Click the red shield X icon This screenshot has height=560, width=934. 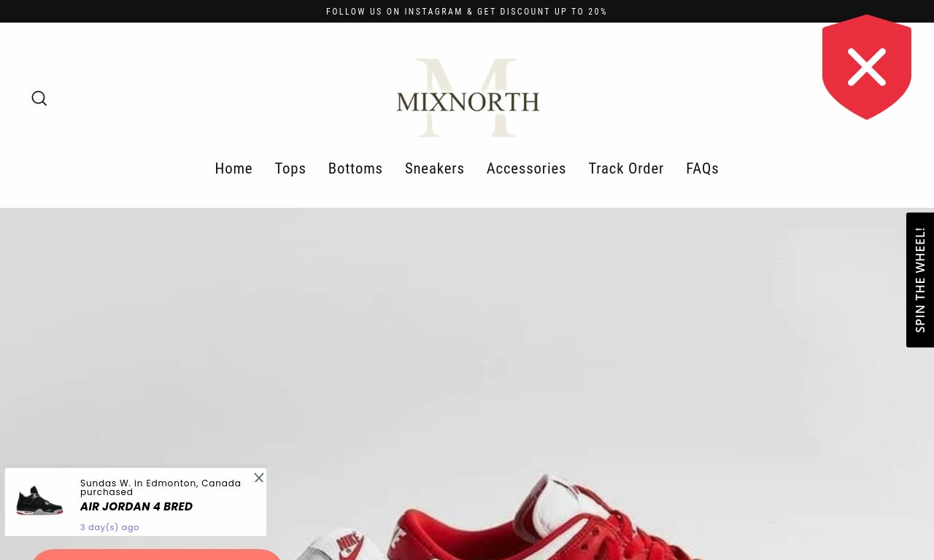pos(867,67)
